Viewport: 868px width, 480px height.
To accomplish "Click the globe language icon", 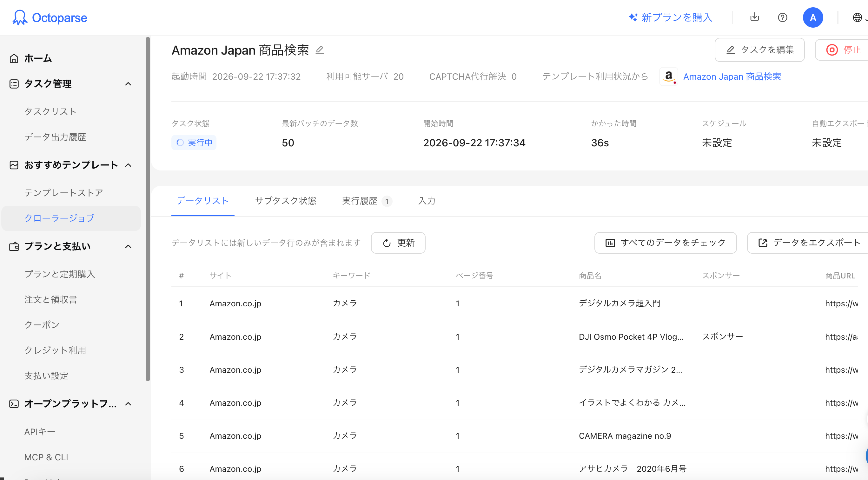I will click(857, 17).
